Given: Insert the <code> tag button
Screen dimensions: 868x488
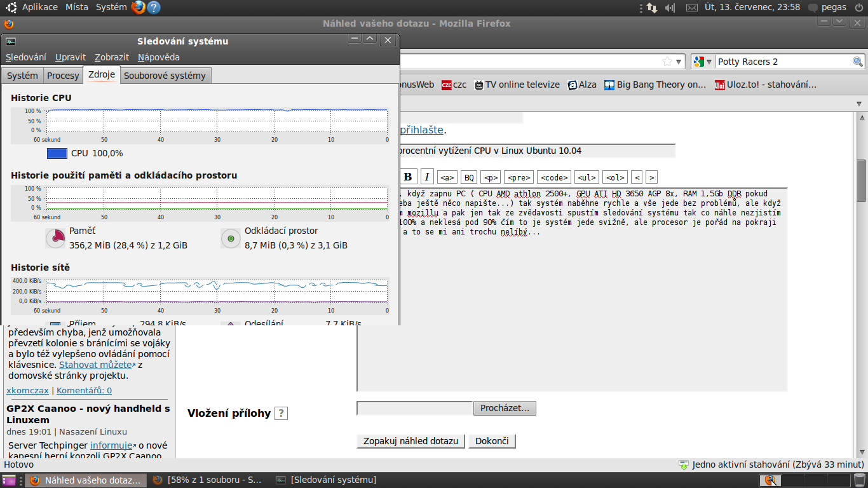Looking at the screenshot, I should coord(554,177).
